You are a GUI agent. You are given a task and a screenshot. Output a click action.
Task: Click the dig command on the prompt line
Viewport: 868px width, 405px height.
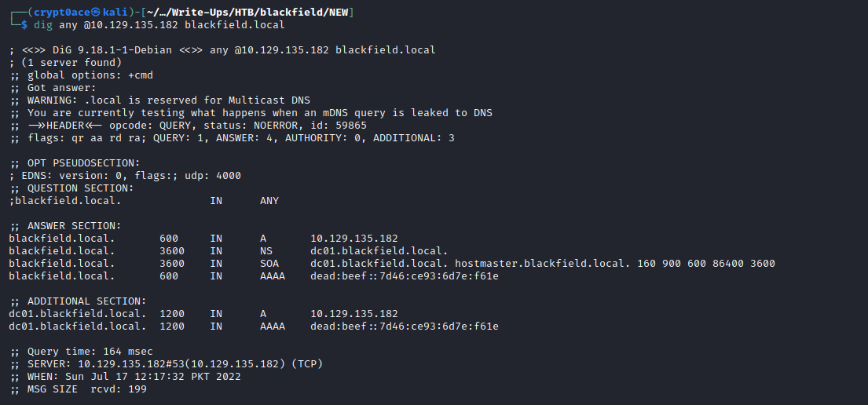tap(42, 24)
